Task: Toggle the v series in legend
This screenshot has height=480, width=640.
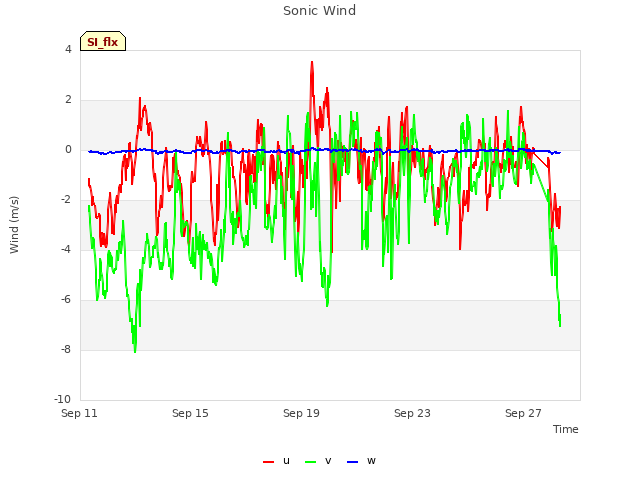Action: point(318,461)
